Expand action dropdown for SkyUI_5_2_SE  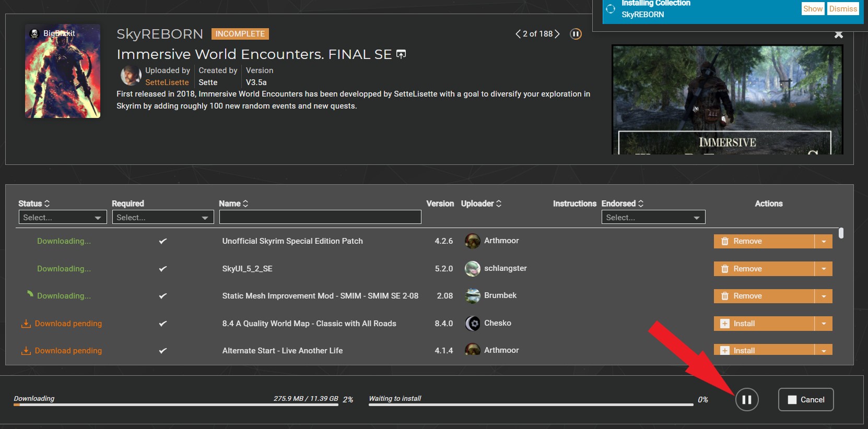click(824, 269)
